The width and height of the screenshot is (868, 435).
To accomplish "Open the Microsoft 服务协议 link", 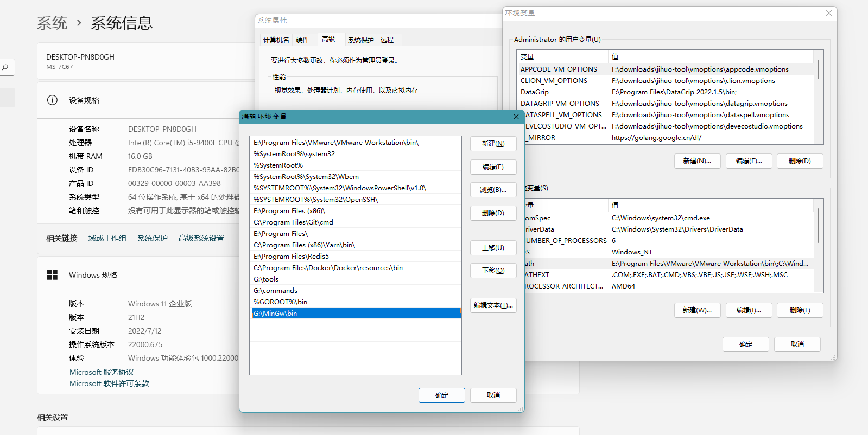I will [102, 372].
